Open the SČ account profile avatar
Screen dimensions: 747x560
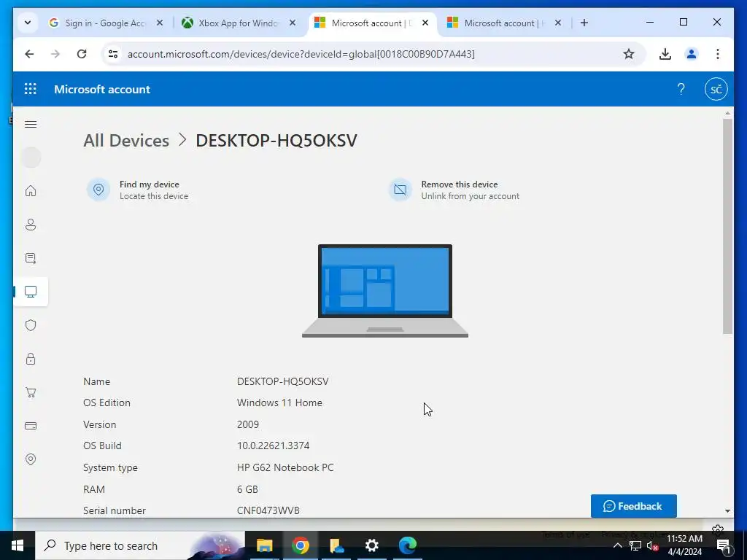tap(716, 89)
